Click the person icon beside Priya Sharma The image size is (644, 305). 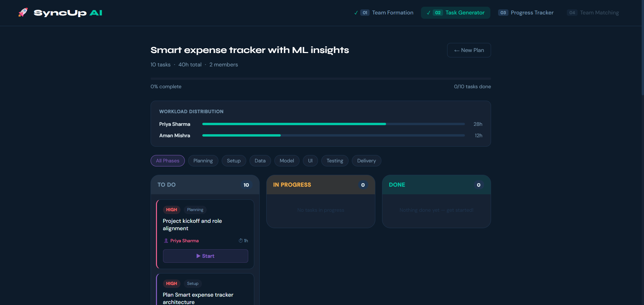166,241
